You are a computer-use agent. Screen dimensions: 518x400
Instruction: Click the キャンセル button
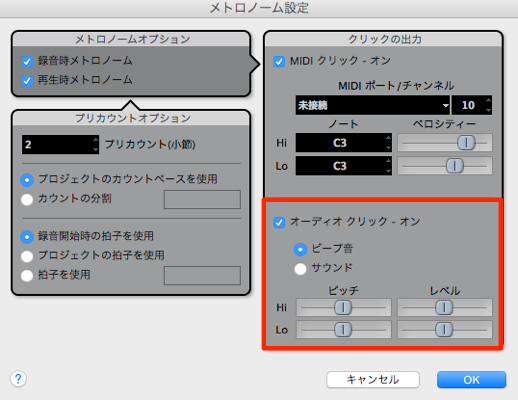[373, 380]
